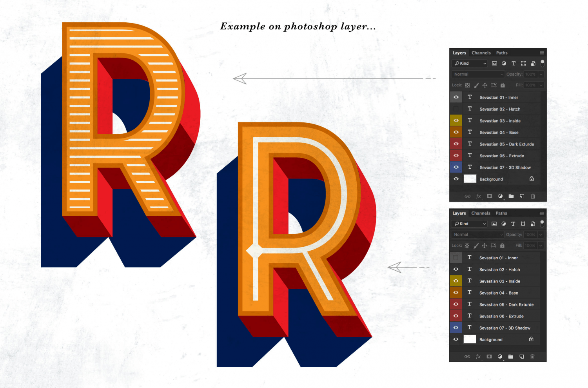This screenshot has height=388, width=588.
Task: Click trash icon in the upper Layers panel
Action: (x=533, y=196)
